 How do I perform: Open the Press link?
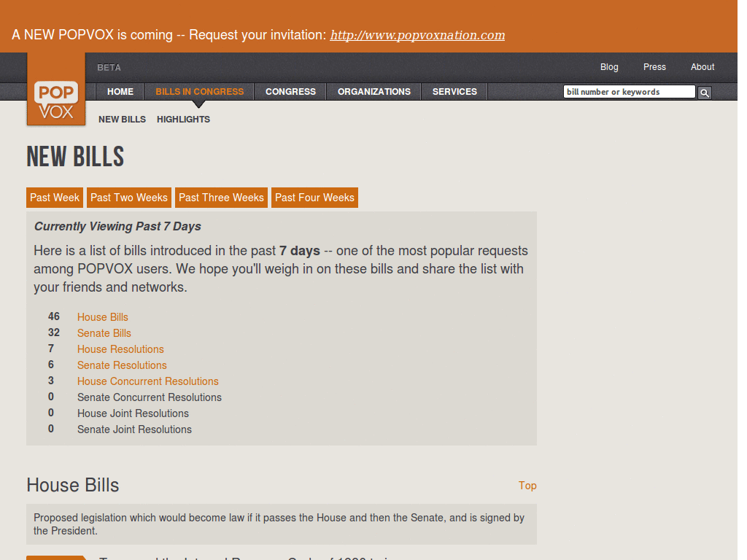(654, 67)
